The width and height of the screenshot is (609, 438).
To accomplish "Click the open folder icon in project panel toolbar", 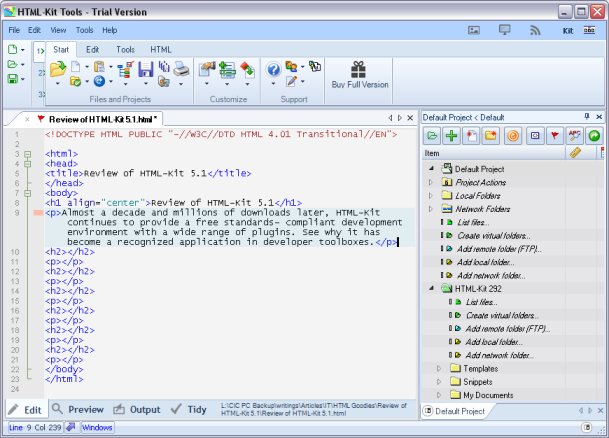I will point(432,136).
